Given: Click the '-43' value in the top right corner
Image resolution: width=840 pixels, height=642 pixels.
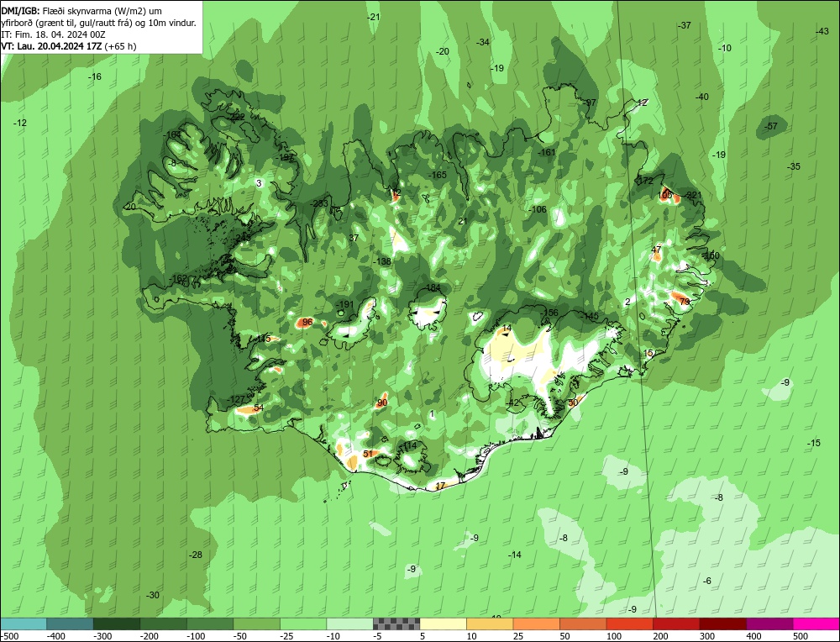Looking at the screenshot, I should (x=822, y=32).
